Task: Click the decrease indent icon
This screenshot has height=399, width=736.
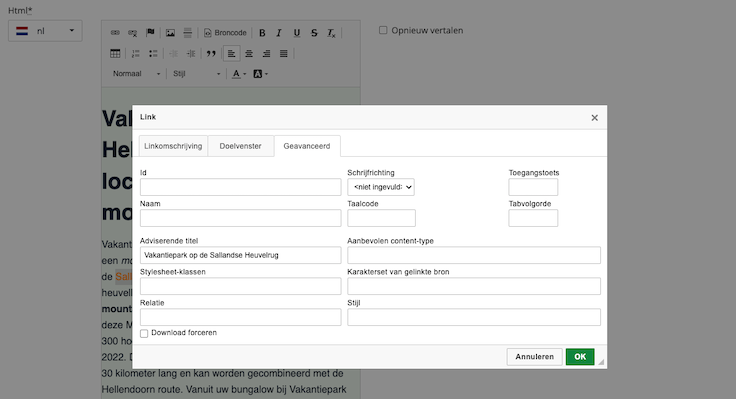Action: coord(173,54)
